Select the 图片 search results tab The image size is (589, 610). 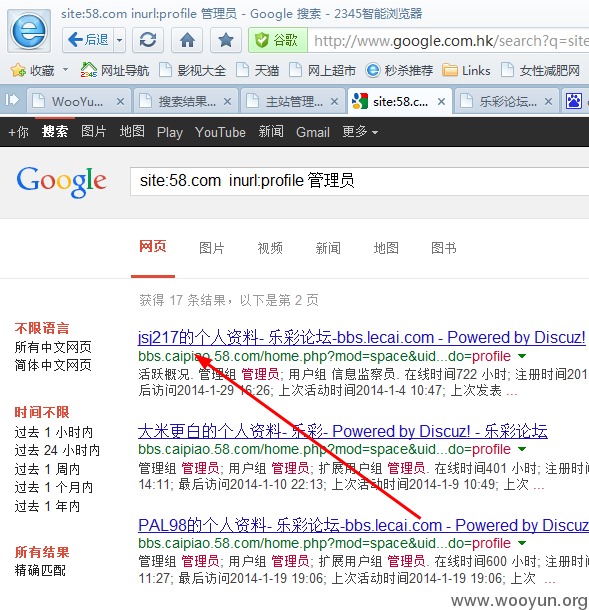point(212,248)
